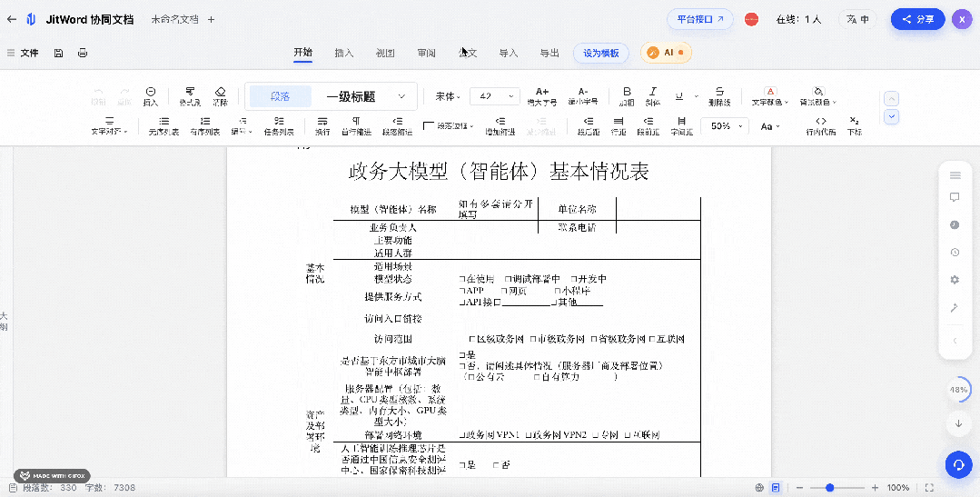Open 背景颜色 background color picker
The image size is (980, 497).
click(x=817, y=95)
